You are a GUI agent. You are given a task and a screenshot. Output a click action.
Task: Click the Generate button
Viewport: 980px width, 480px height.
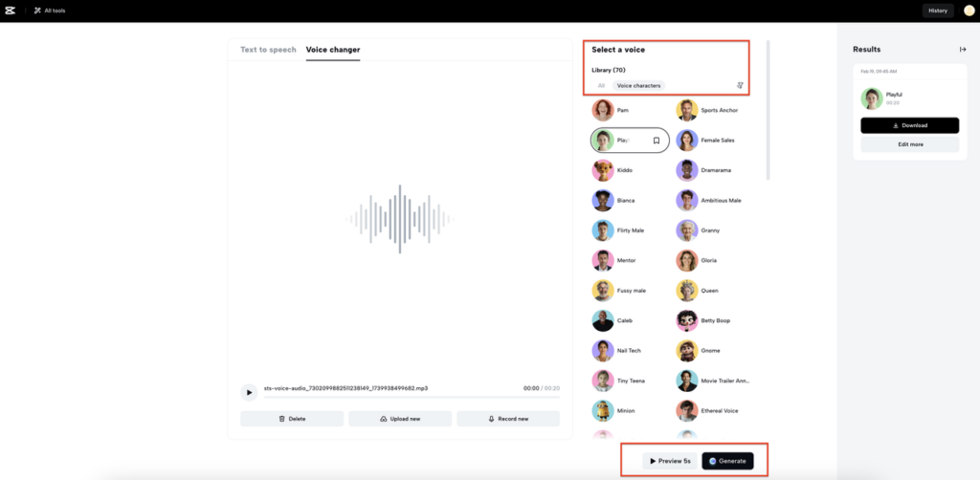coord(727,461)
